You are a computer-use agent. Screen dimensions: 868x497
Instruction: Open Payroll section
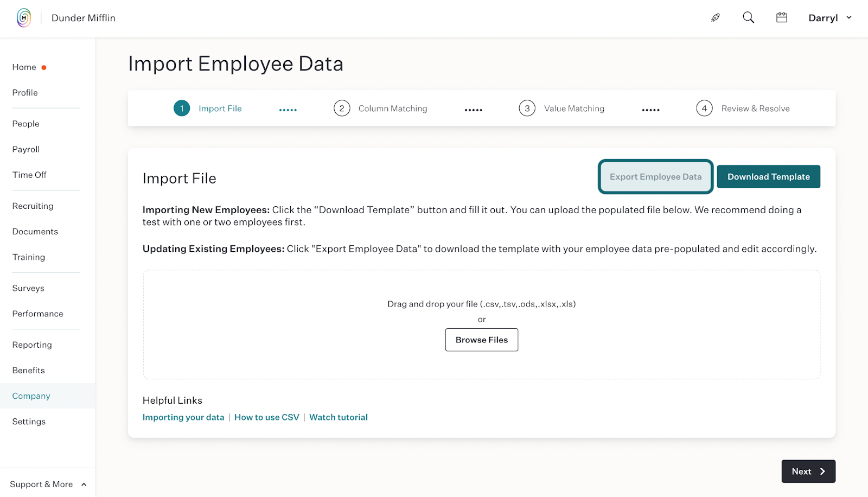[x=26, y=149]
